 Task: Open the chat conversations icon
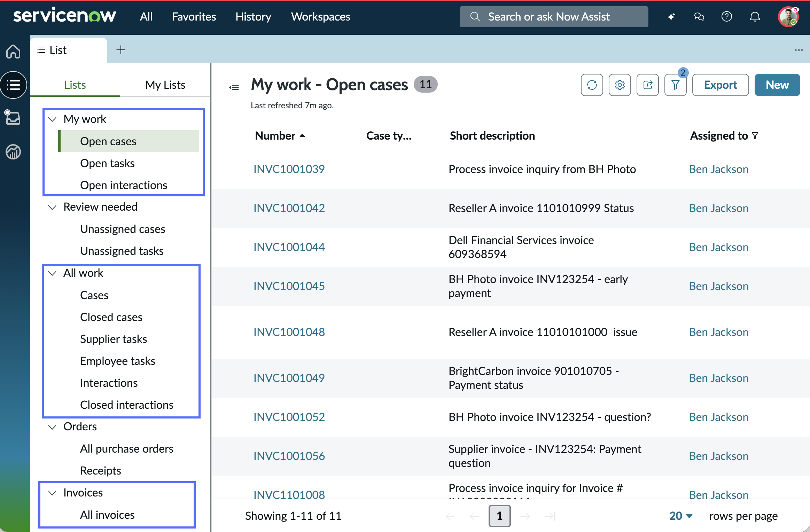(x=699, y=17)
